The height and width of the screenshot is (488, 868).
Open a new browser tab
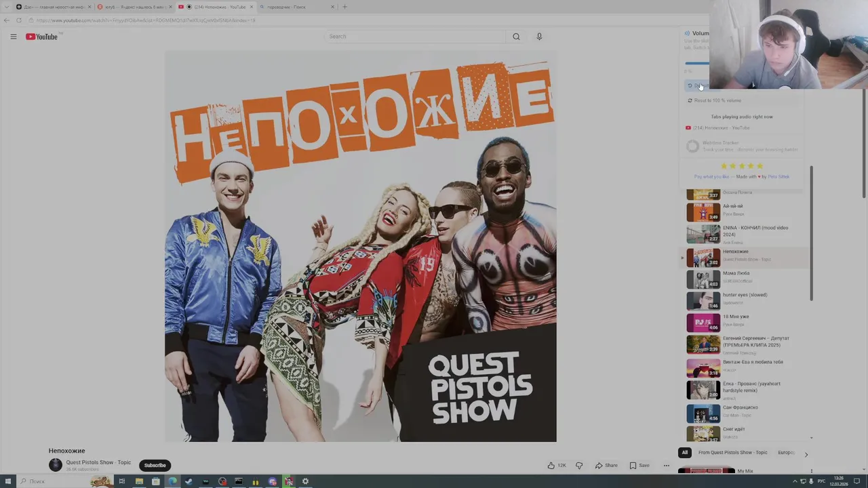(344, 7)
